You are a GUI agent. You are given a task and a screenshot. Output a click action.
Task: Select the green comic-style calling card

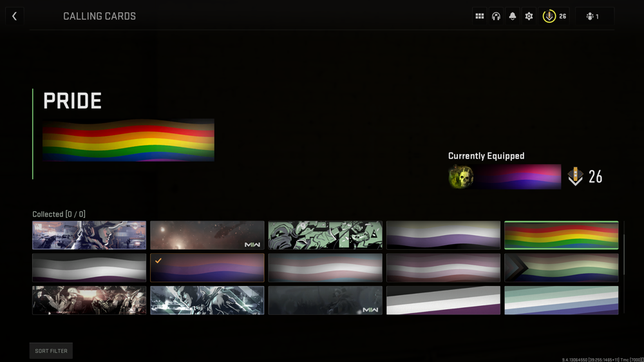pos(325,235)
